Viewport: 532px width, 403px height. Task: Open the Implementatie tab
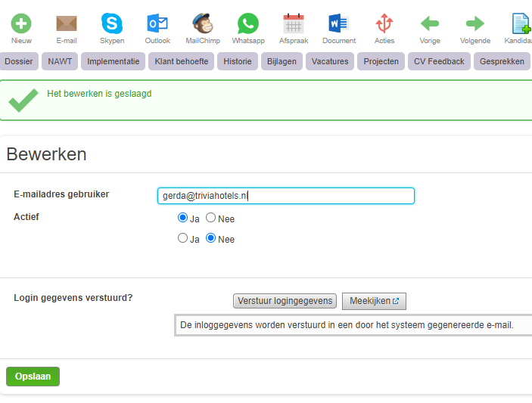click(113, 61)
